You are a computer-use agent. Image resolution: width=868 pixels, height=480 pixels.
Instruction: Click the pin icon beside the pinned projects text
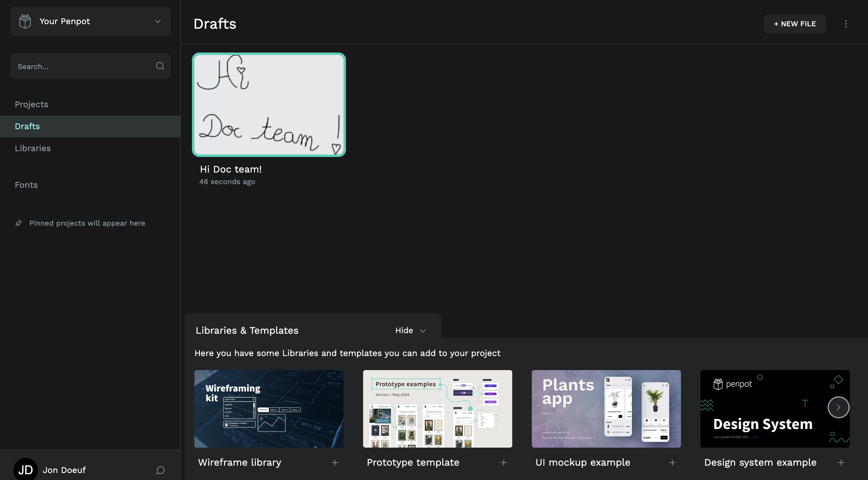(19, 223)
